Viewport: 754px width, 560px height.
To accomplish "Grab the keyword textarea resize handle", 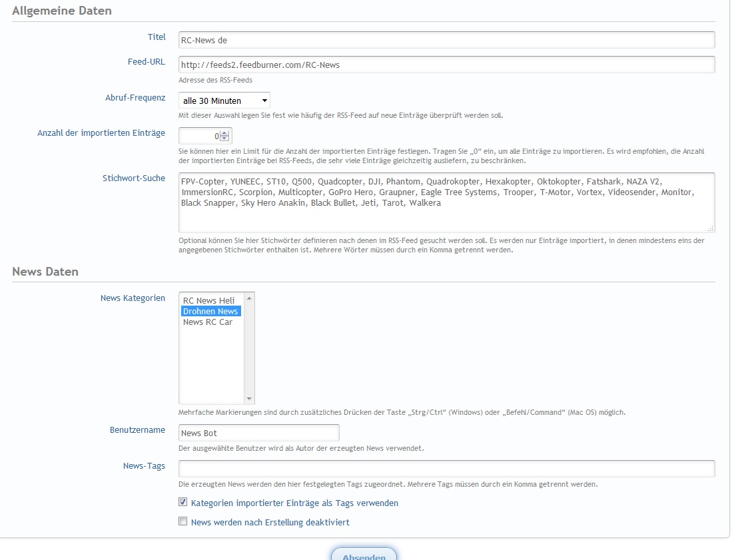I will point(711,228).
